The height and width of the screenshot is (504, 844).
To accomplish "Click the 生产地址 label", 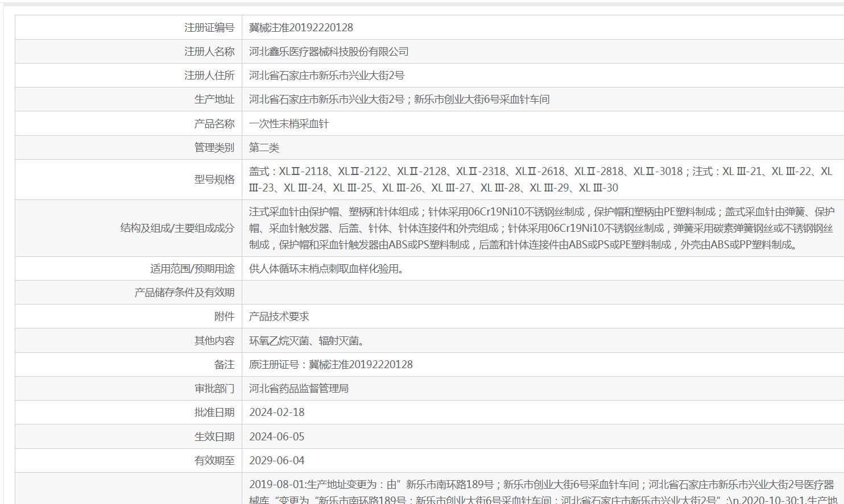I will [x=214, y=99].
